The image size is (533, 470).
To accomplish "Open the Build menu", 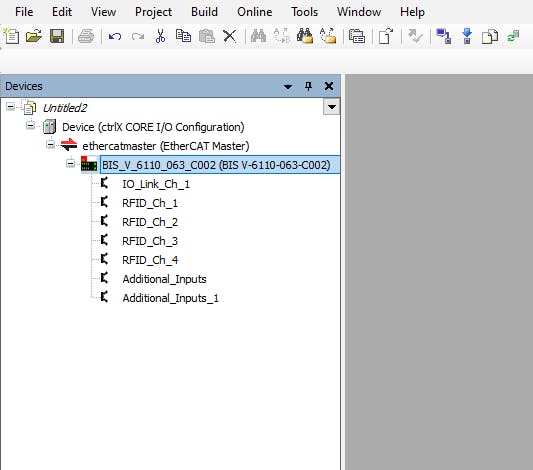I will (204, 12).
